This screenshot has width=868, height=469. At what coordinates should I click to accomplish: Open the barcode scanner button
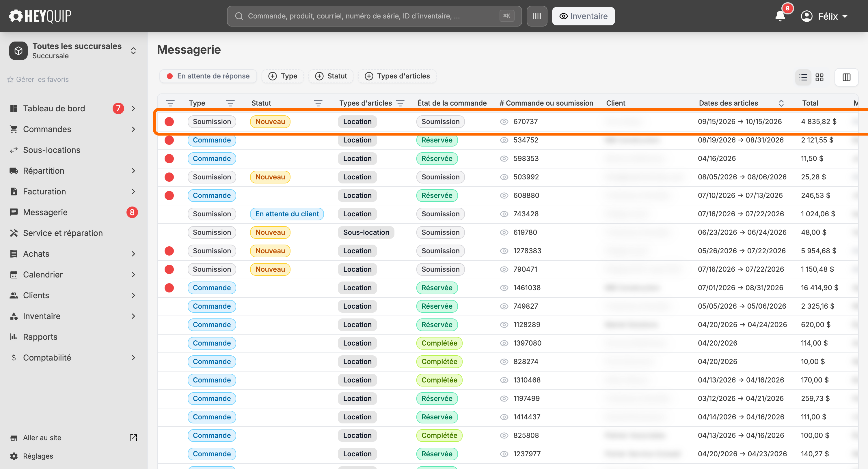click(x=537, y=16)
